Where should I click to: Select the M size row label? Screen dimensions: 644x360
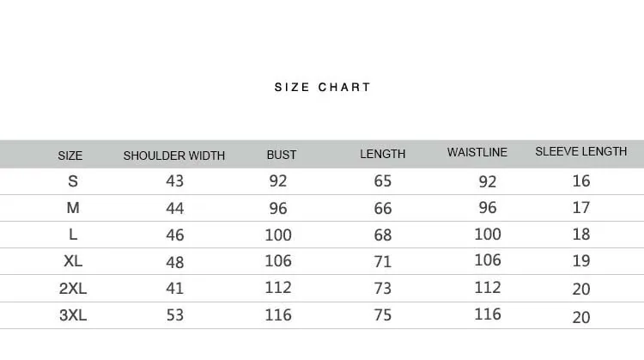pyautogui.click(x=73, y=208)
